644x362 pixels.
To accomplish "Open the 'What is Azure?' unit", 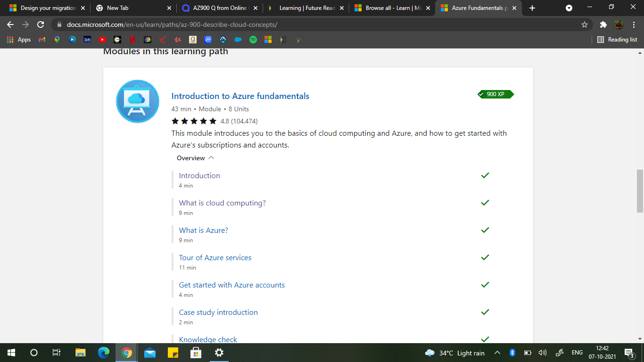I will tap(204, 230).
